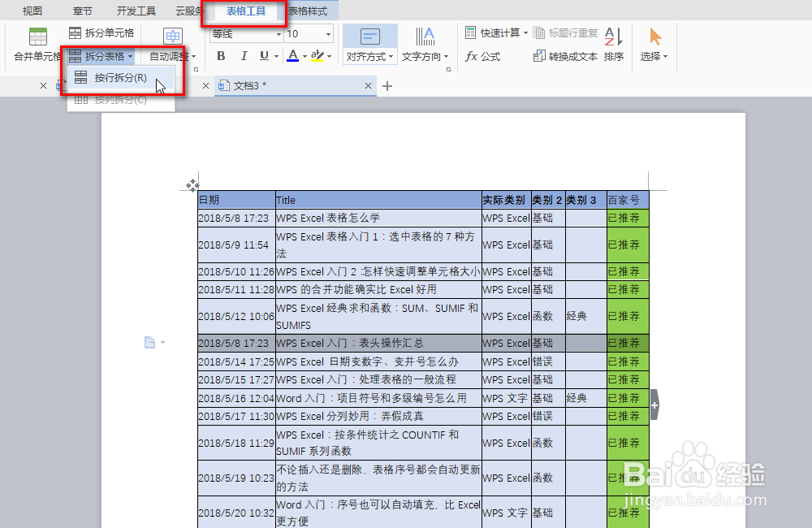Switch to the 视图 (View) tab

tap(32, 11)
